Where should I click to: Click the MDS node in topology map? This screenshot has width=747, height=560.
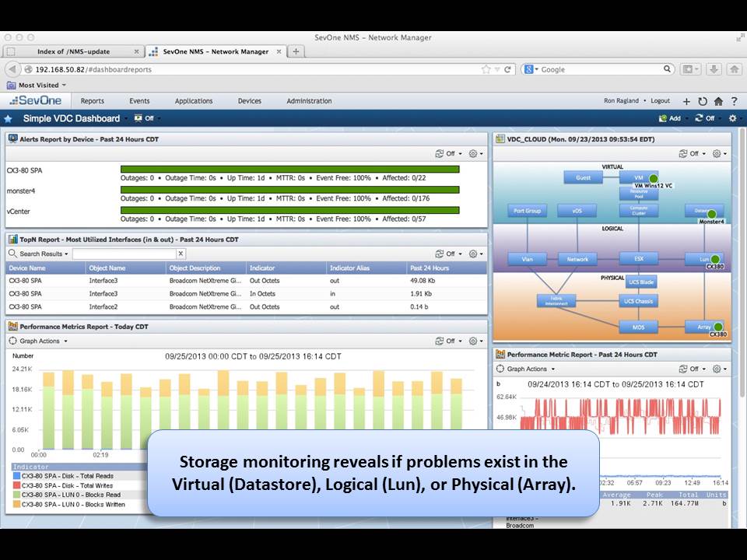pos(638,327)
